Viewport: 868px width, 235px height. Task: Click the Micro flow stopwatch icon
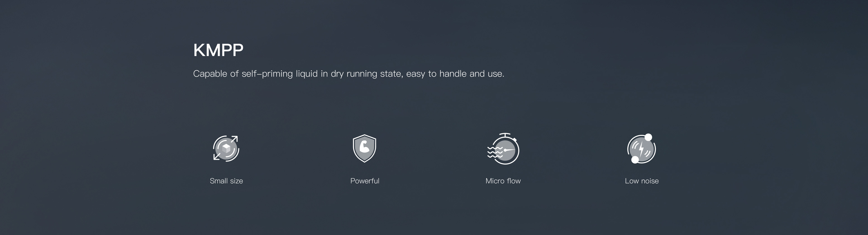pos(503,149)
